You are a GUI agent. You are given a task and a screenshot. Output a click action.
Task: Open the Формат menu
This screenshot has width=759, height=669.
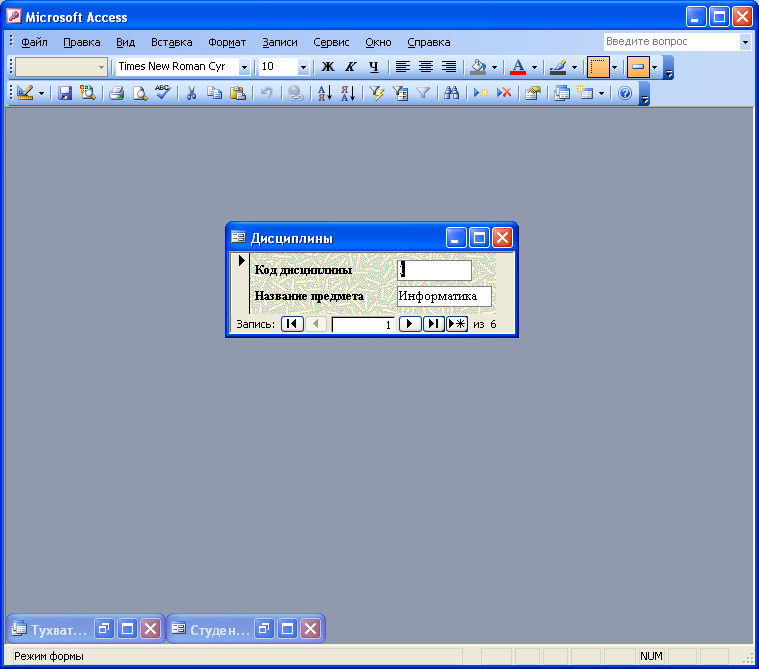227,42
